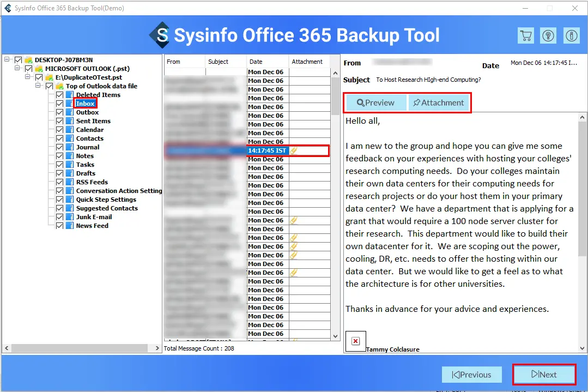Toggle the Sent Items checkbox

pos(59,121)
